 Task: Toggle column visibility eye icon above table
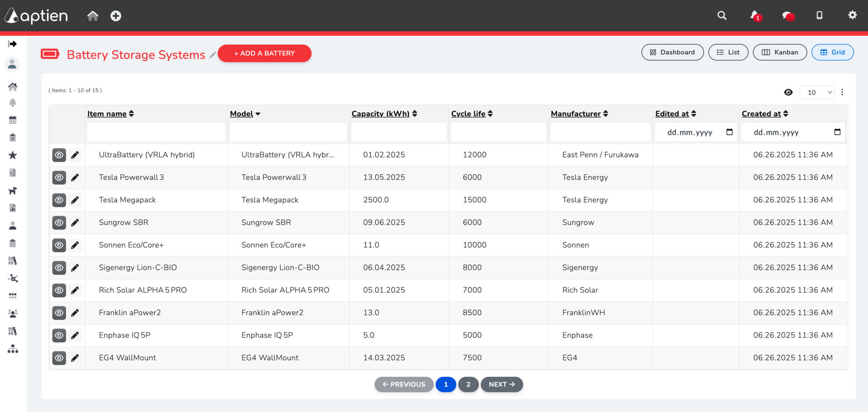tap(788, 92)
